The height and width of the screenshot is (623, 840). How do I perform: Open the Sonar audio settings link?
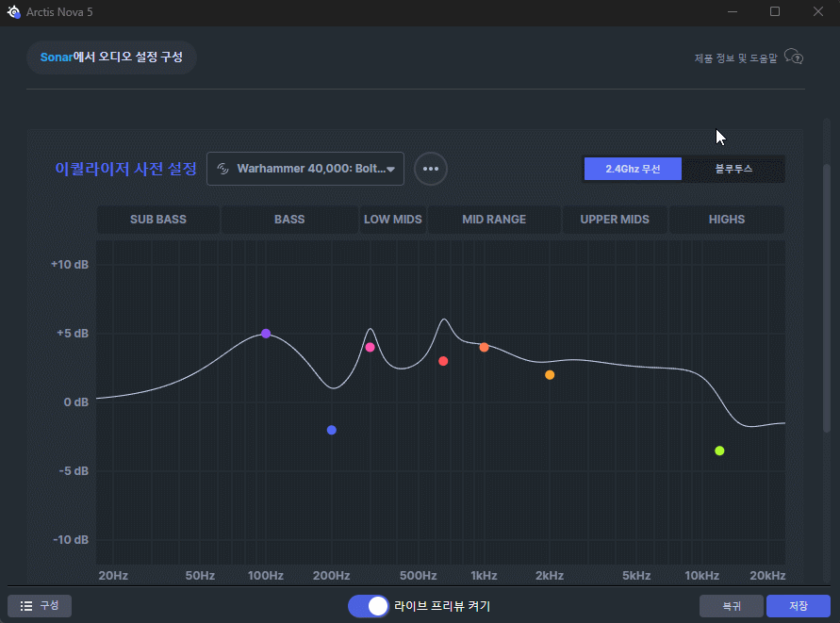tap(111, 57)
